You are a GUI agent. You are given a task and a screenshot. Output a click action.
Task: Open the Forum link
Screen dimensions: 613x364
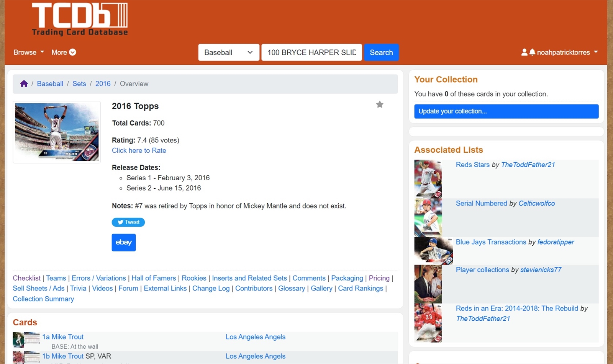(128, 288)
